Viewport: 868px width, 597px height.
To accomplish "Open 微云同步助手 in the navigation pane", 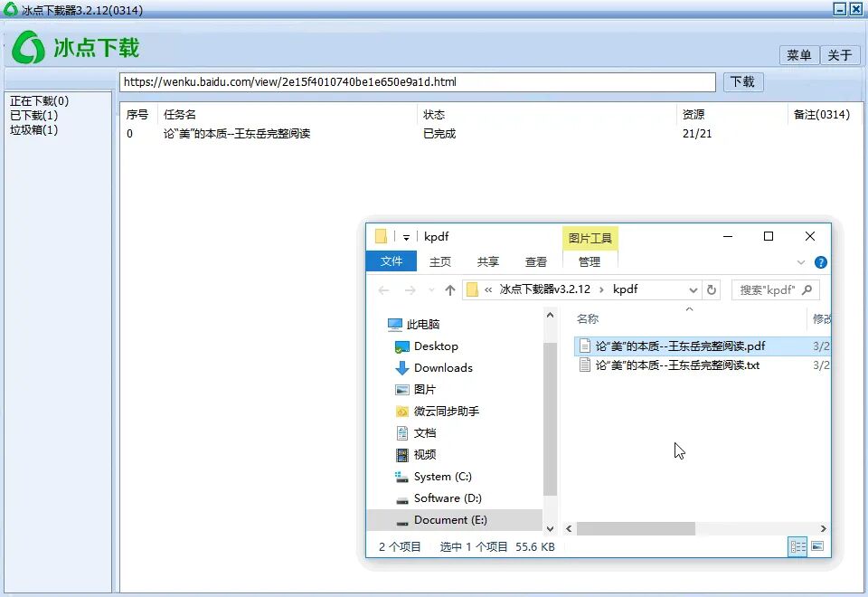I will 446,411.
